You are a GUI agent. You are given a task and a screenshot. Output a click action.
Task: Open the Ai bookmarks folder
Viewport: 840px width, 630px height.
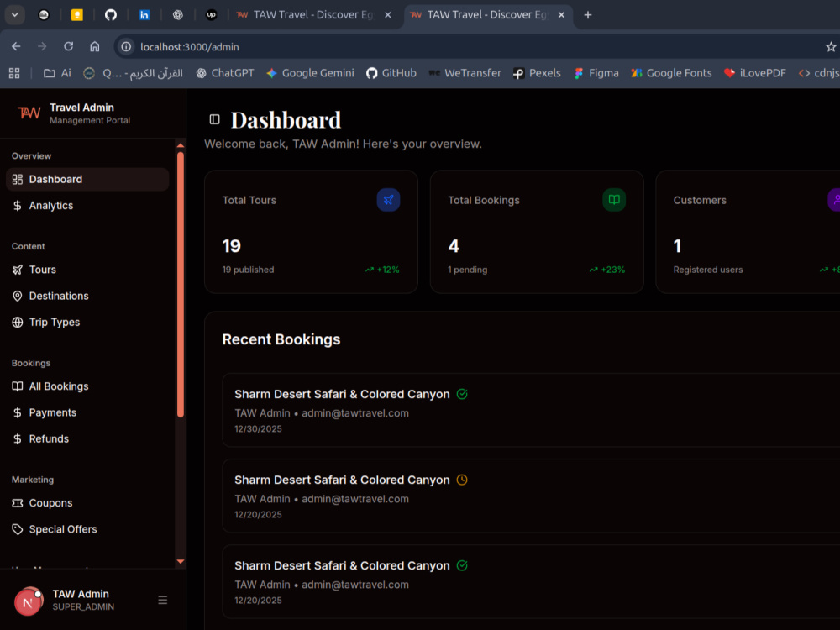point(57,73)
